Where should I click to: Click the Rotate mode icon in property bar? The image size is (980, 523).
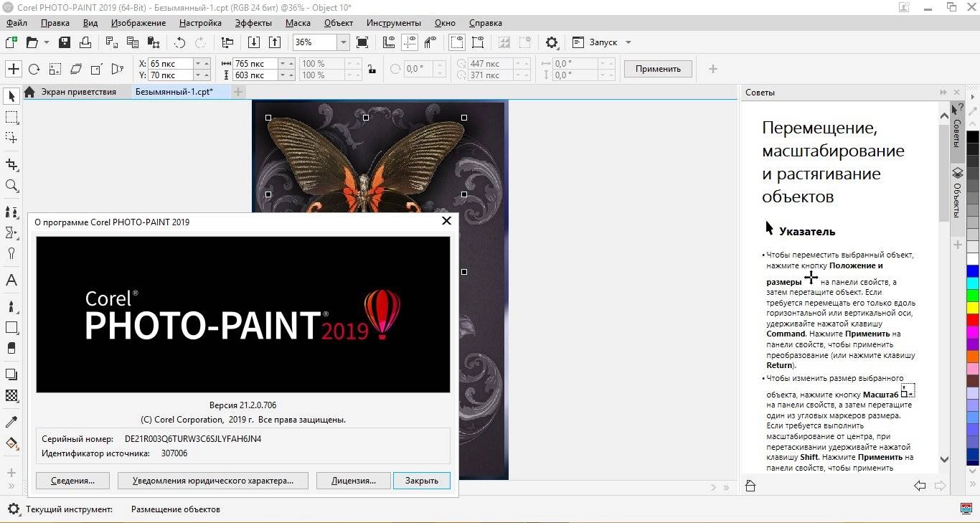click(34, 69)
